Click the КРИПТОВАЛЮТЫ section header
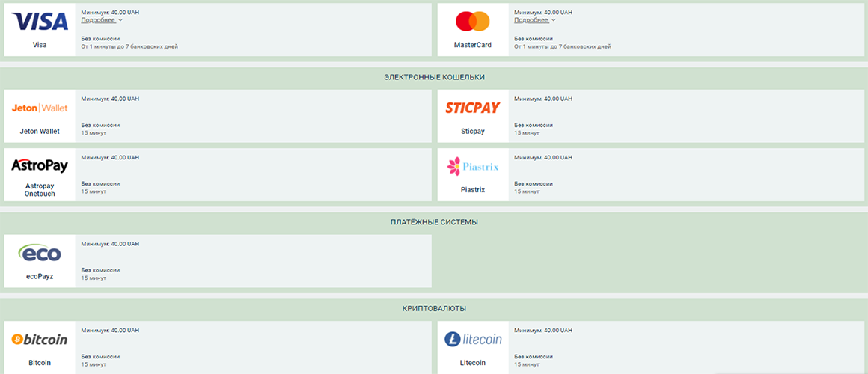 [x=434, y=308]
